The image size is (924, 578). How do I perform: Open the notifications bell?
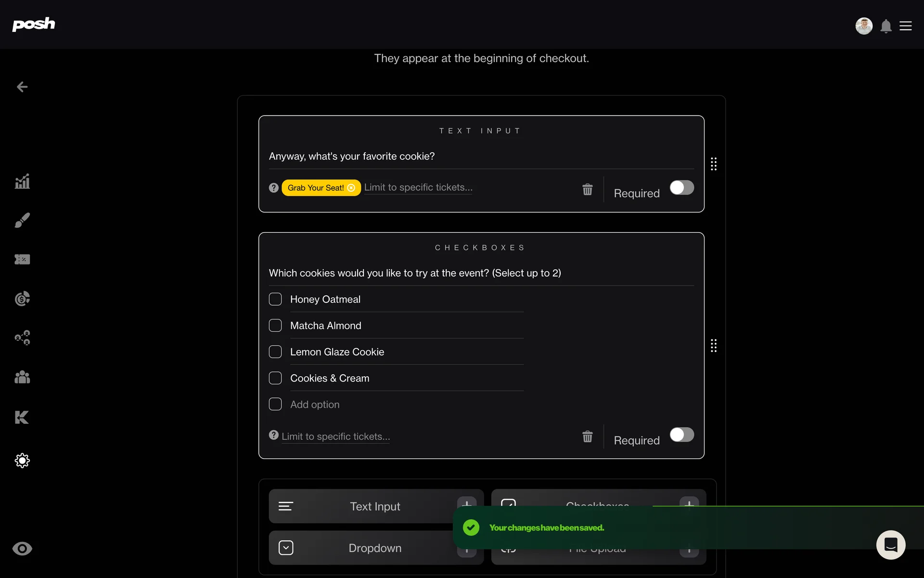coord(885,26)
